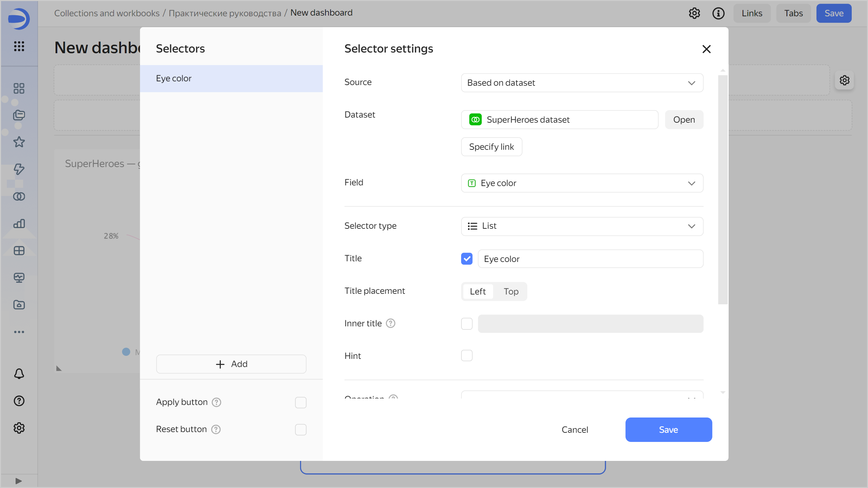Open the dashboard settings gear in header
The width and height of the screenshot is (868, 488).
694,13
